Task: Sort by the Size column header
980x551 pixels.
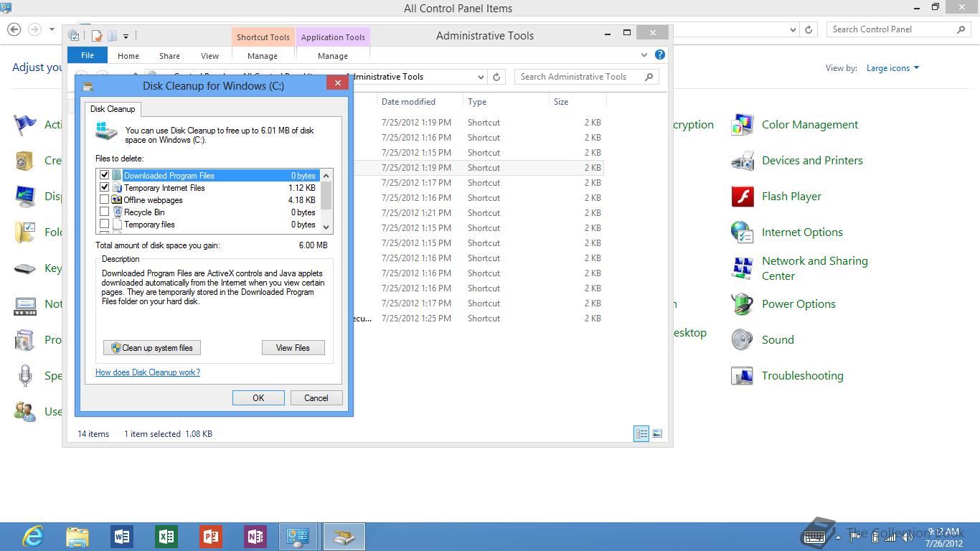Action: click(578, 102)
